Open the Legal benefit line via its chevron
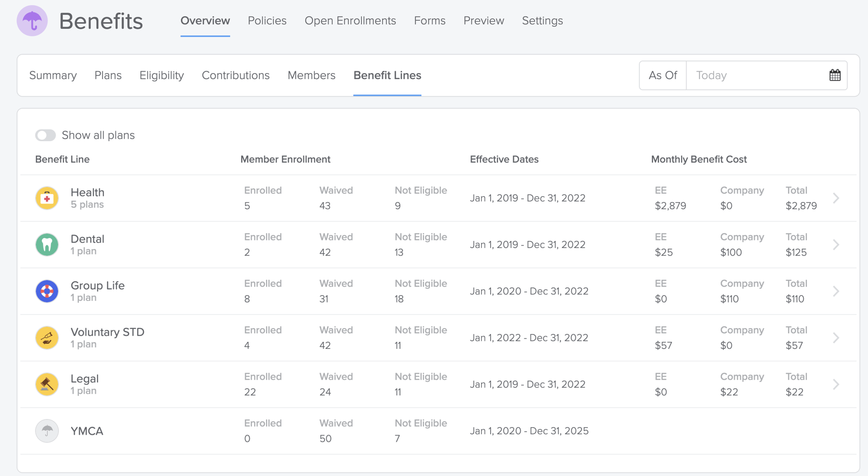The width and height of the screenshot is (868, 476). click(x=836, y=384)
